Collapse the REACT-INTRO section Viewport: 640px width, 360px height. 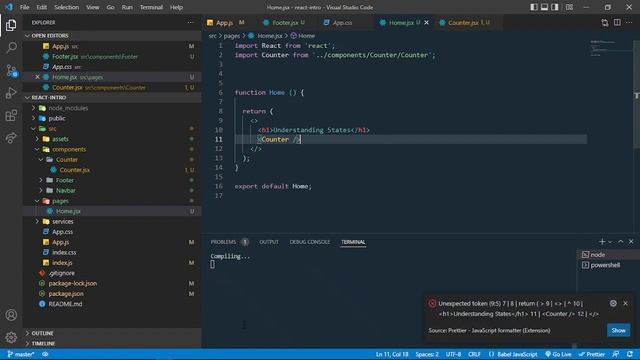tap(112, 98)
